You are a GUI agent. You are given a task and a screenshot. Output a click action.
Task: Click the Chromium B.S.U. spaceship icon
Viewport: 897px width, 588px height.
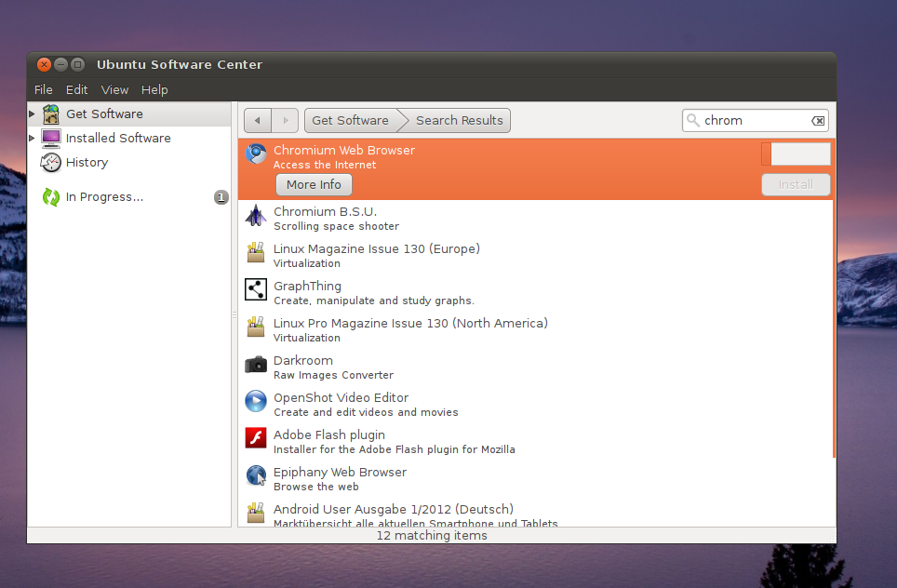point(256,216)
